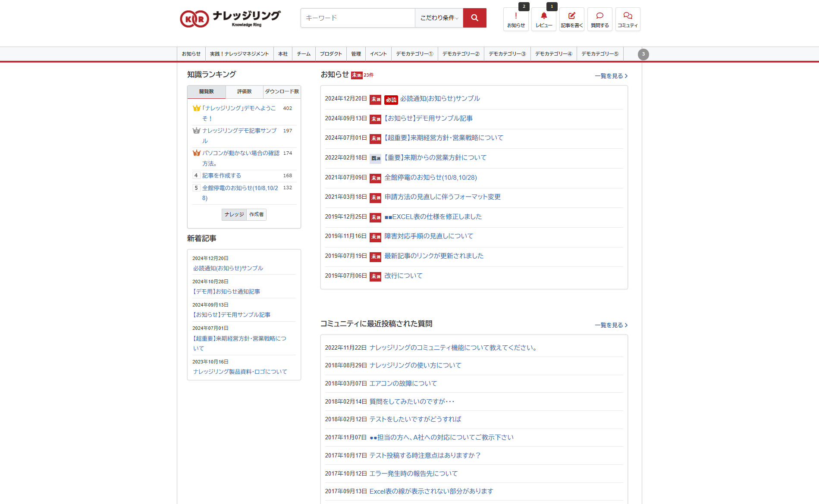The width and height of the screenshot is (819, 504).
Task: Open パソコンが動かない場合の確認方法。 ranking item
Action: [x=241, y=158]
